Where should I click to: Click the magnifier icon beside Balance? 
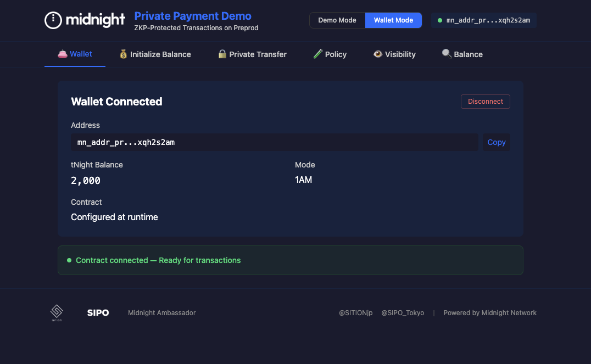pyautogui.click(x=447, y=54)
